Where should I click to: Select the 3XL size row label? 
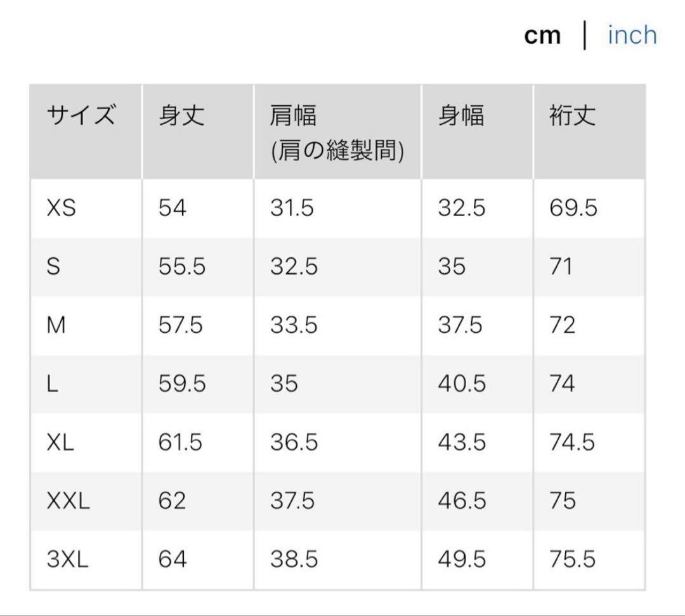coord(68,560)
